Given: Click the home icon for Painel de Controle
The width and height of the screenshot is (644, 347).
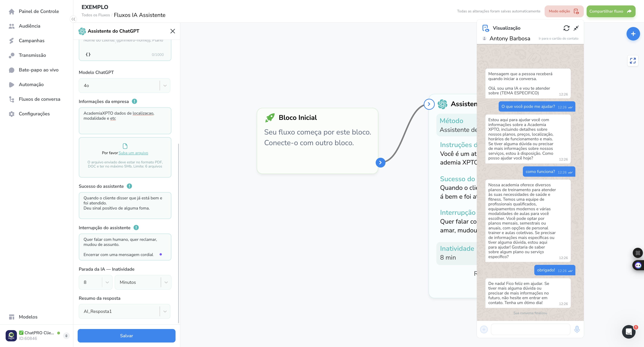Looking at the screenshot, I should pyautogui.click(x=11, y=11).
